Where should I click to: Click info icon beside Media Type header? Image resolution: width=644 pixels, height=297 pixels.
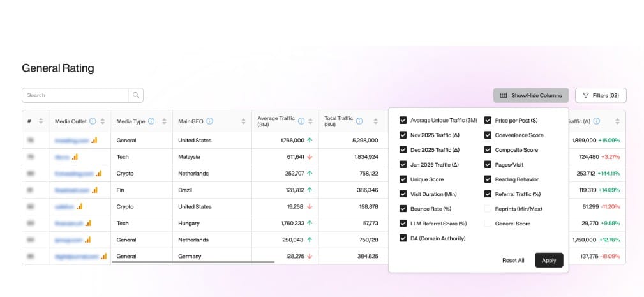pos(151,121)
